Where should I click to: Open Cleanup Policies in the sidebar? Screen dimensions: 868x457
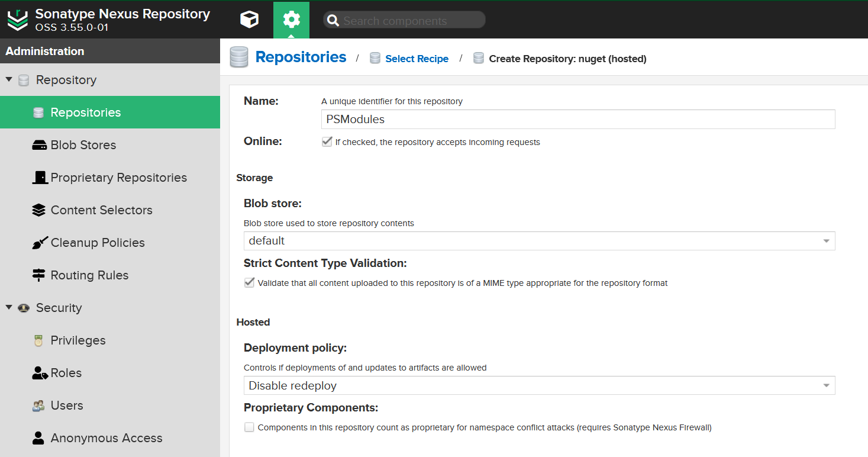tap(110, 243)
